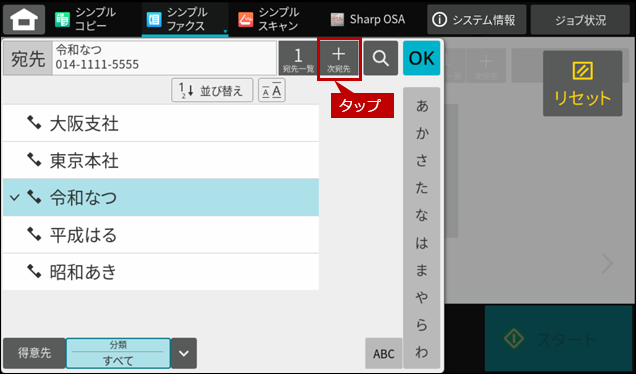Open the Sharp OSA application

tap(368, 19)
